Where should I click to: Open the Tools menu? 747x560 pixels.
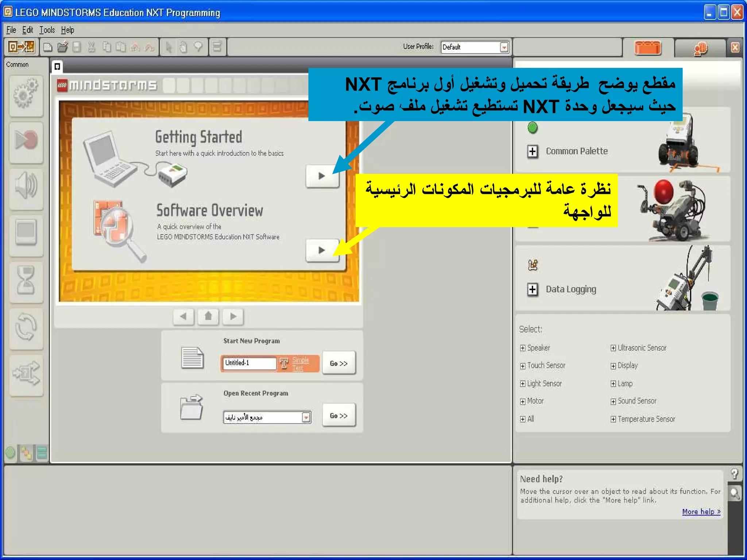click(x=47, y=30)
